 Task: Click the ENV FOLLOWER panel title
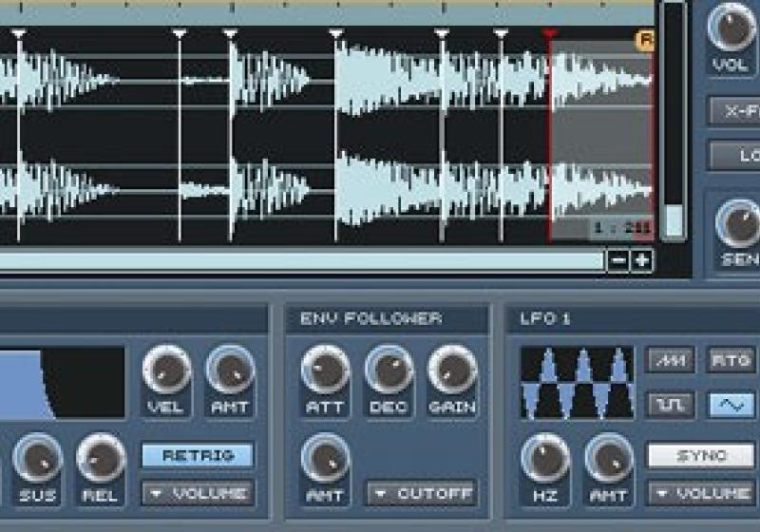coord(371,318)
